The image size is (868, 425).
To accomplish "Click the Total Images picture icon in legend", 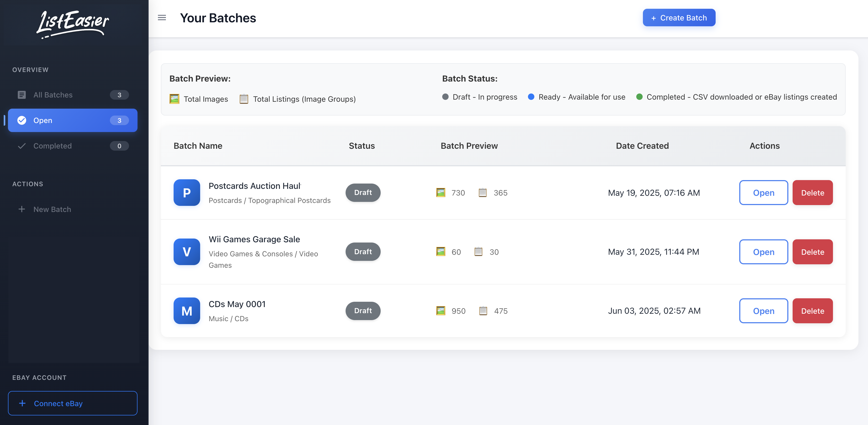I will (x=174, y=99).
